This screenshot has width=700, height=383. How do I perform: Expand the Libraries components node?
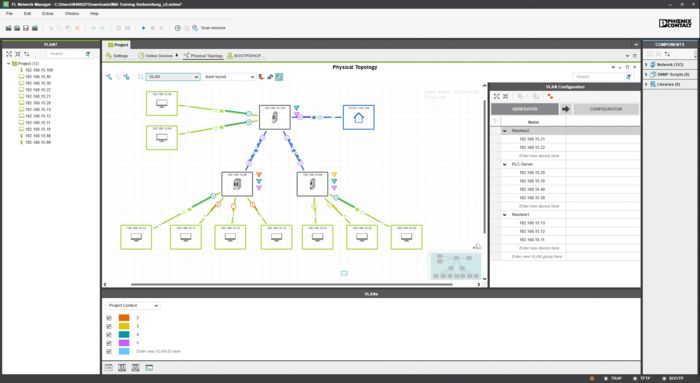coord(646,84)
